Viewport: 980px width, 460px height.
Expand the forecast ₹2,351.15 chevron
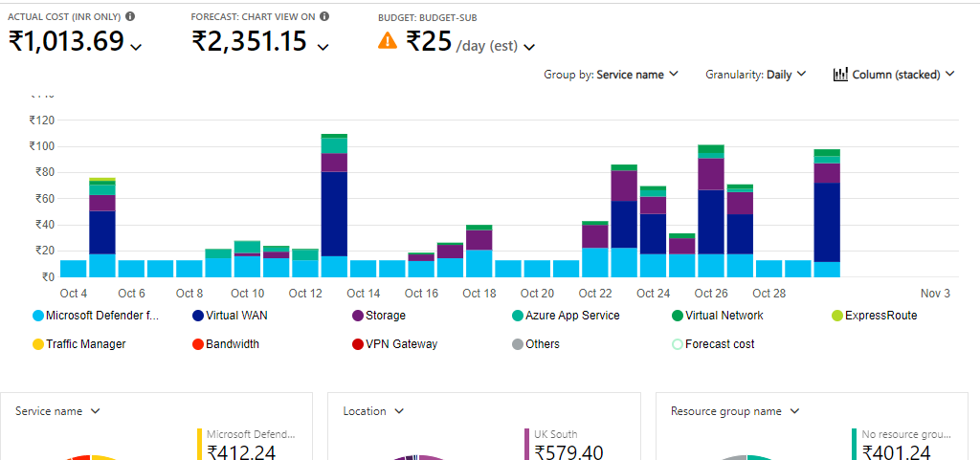(x=323, y=46)
